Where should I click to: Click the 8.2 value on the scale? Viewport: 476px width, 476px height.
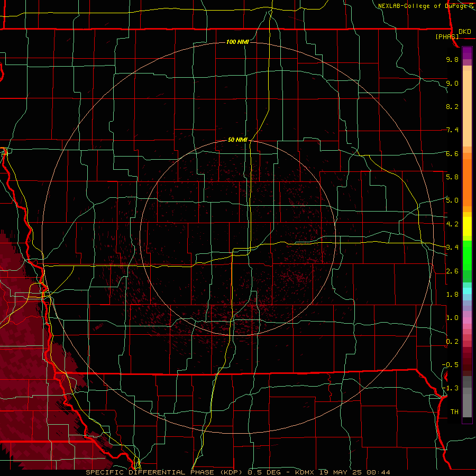[x=452, y=106]
